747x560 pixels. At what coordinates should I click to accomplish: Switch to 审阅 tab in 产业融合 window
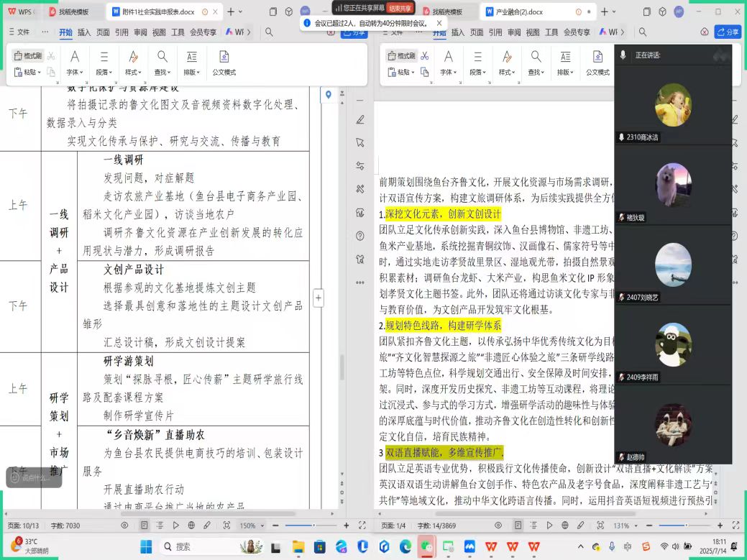pyautogui.click(x=514, y=32)
